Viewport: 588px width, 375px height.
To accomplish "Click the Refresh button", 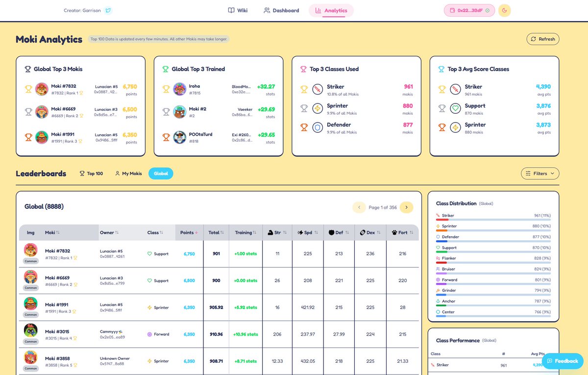I will (542, 39).
